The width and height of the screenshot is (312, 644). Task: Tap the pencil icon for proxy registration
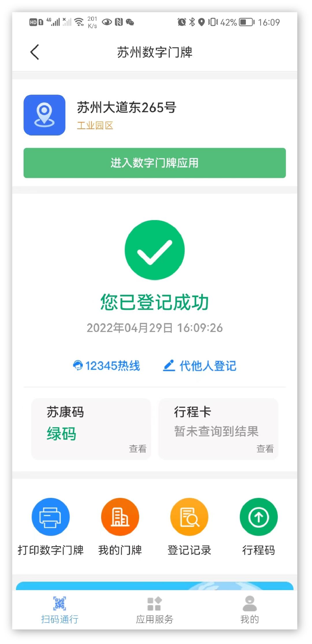click(x=169, y=365)
